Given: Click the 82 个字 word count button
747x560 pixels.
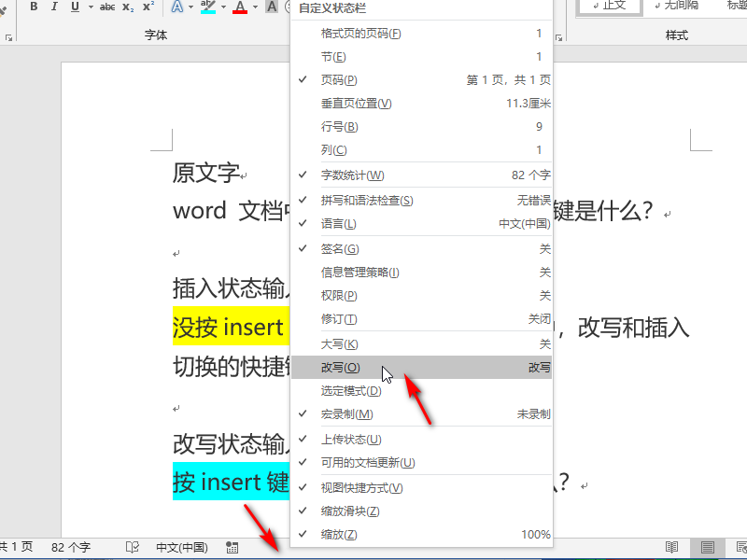Looking at the screenshot, I should click(x=71, y=547).
